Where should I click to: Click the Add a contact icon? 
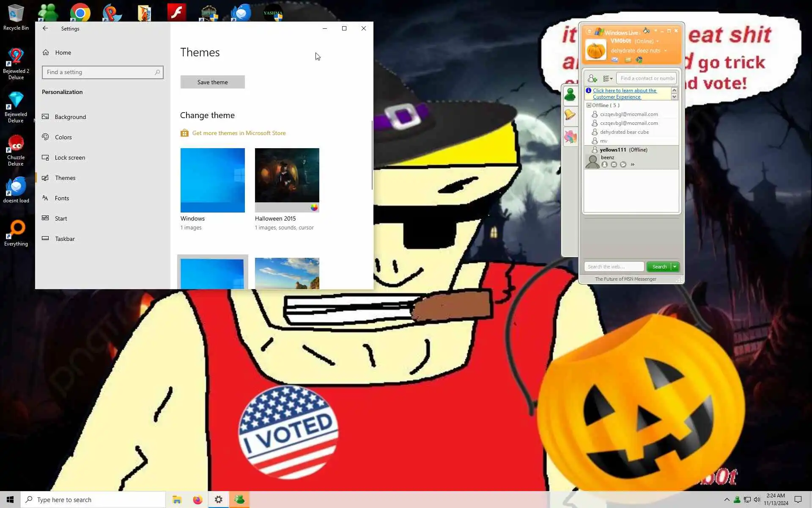point(593,78)
